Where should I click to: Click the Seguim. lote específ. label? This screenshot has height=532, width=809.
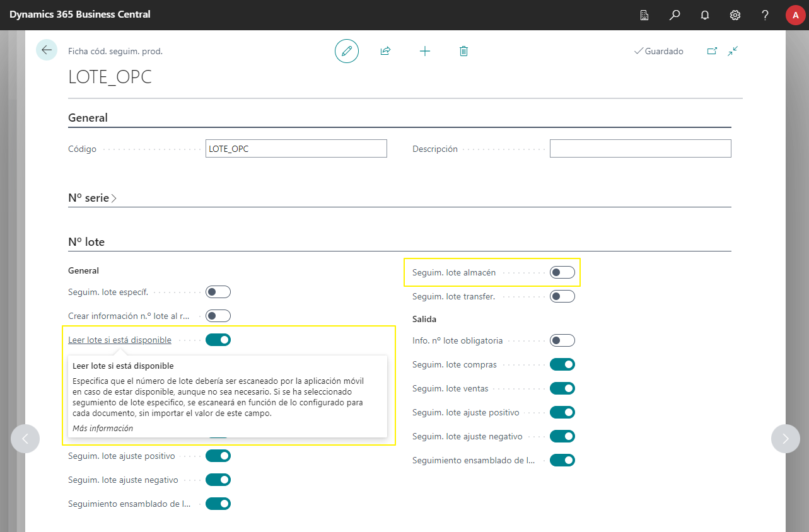click(x=108, y=292)
